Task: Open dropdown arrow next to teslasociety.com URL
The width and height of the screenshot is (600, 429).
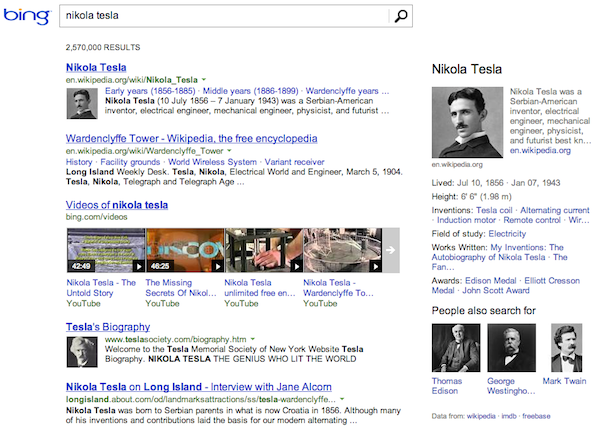Action: coord(253,339)
